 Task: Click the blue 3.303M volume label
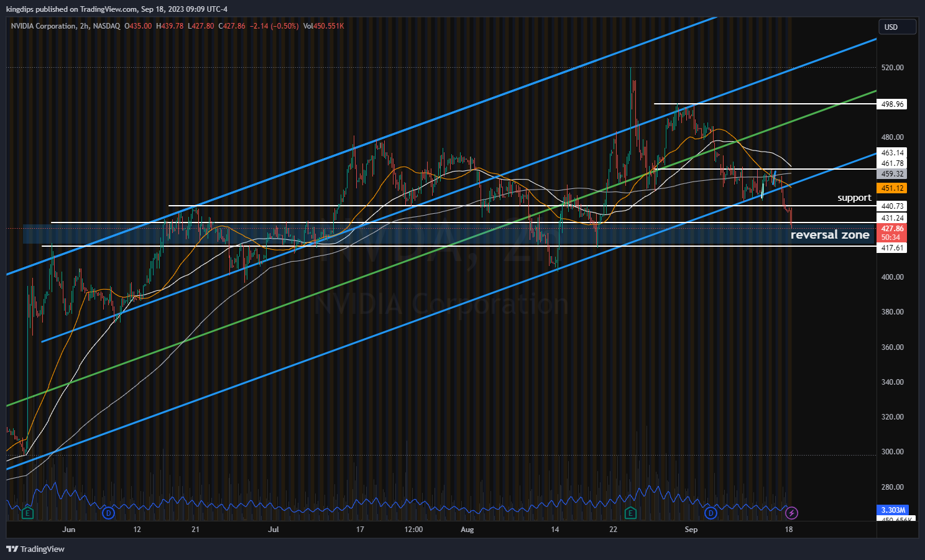click(892, 510)
